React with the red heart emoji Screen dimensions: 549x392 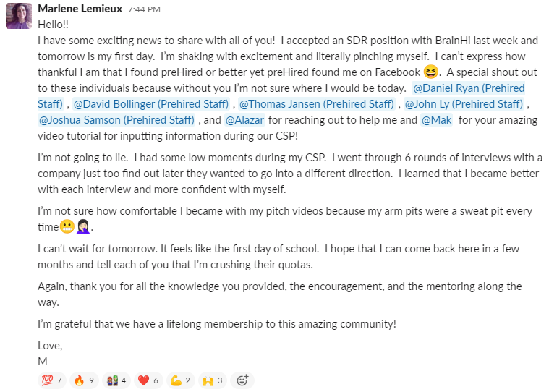pos(148,380)
